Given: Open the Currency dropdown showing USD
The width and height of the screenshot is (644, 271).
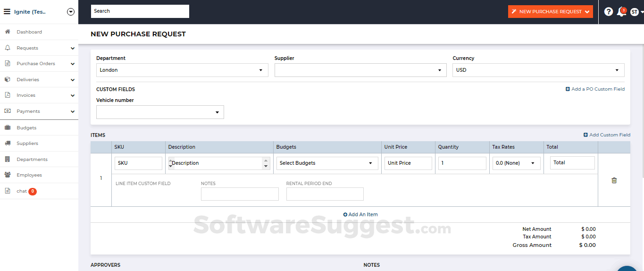Looking at the screenshot, I should point(538,70).
